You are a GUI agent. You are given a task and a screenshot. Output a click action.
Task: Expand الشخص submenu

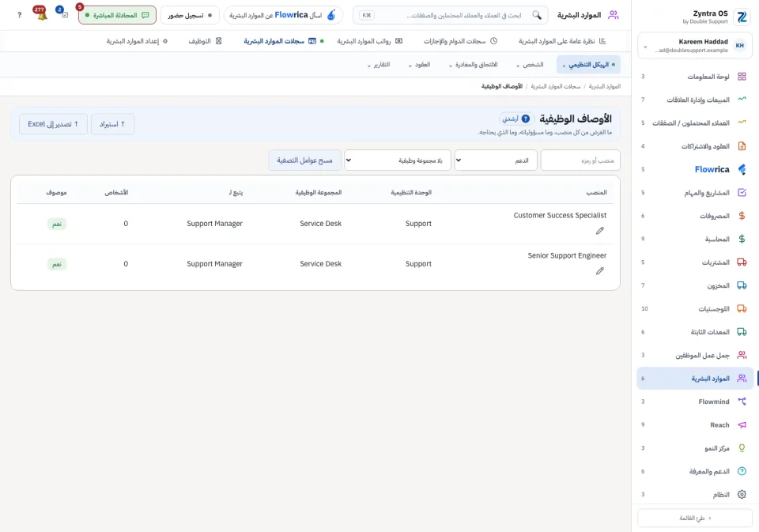click(x=530, y=64)
